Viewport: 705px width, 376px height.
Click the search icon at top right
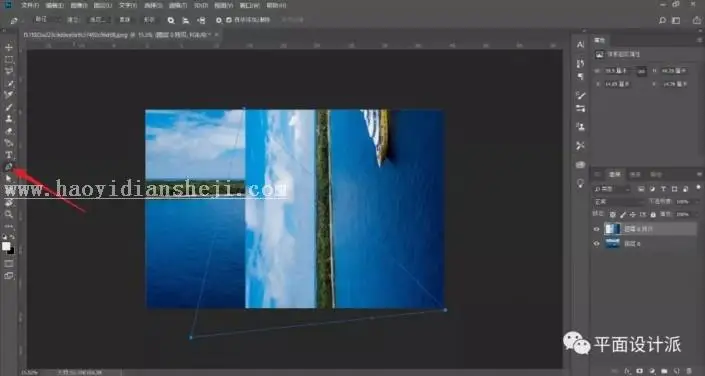[x=662, y=20]
